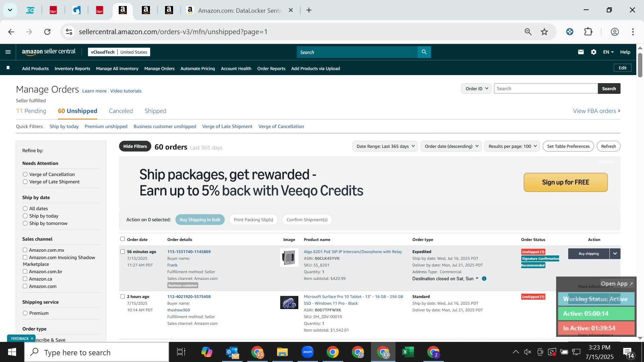Screen dimensions: 644x362
Task: Open the Order date sort dropdown
Action: coord(451,146)
